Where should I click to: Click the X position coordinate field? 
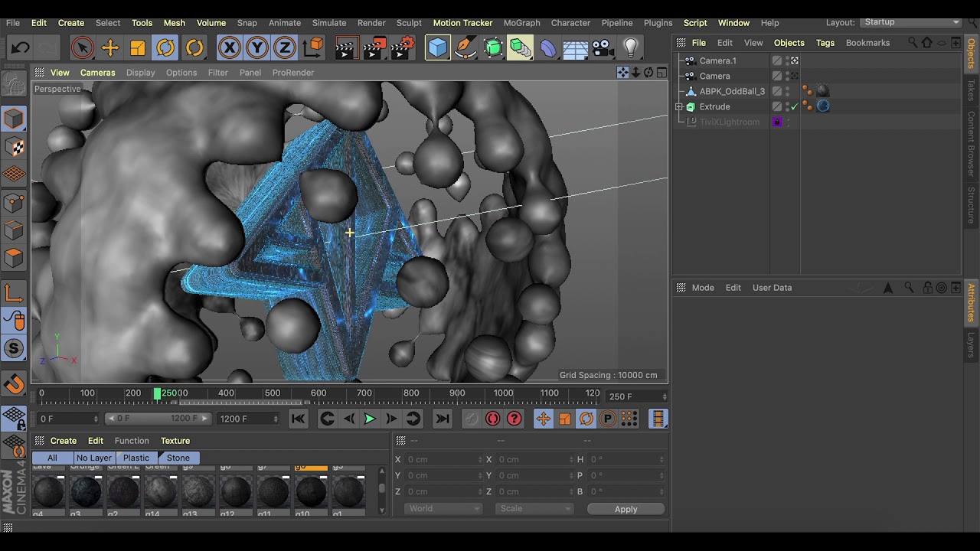point(444,459)
